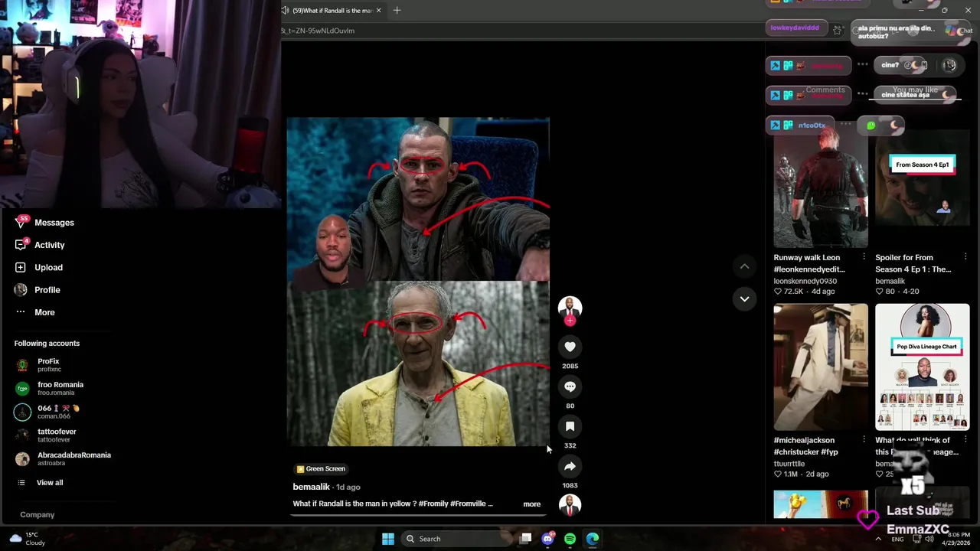Add page to favorites with star icon
This screenshot has height=551, width=980.
point(838,31)
